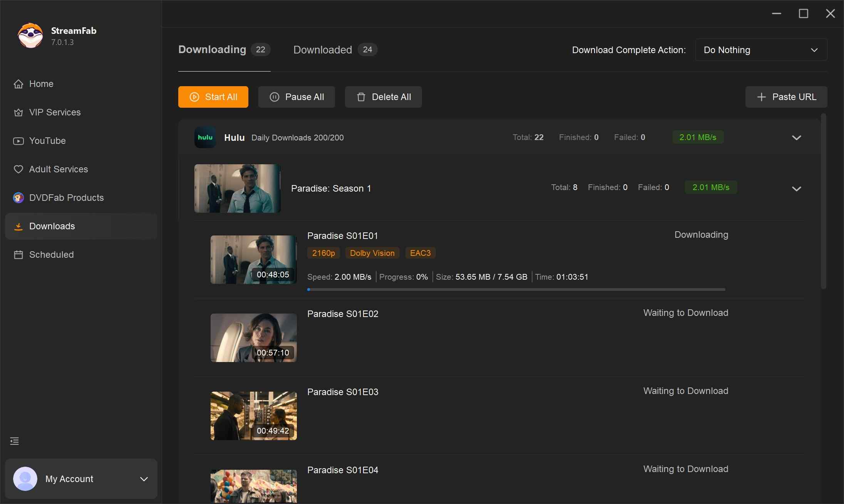Image resolution: width=844 pixels, height=504 pixels.
Task: Click the StreamFab sloth logo
Action: coord(30,35)
